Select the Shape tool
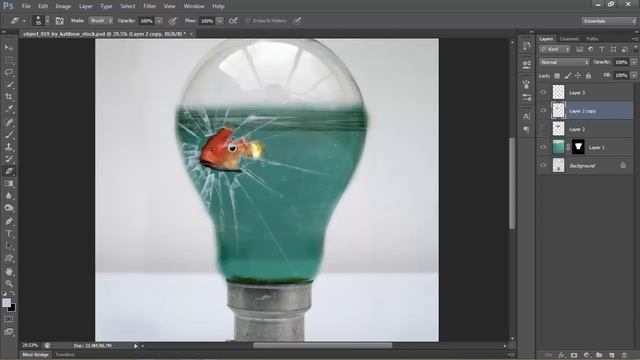This screenshot has width=640, height=360. tap(9, 258)
